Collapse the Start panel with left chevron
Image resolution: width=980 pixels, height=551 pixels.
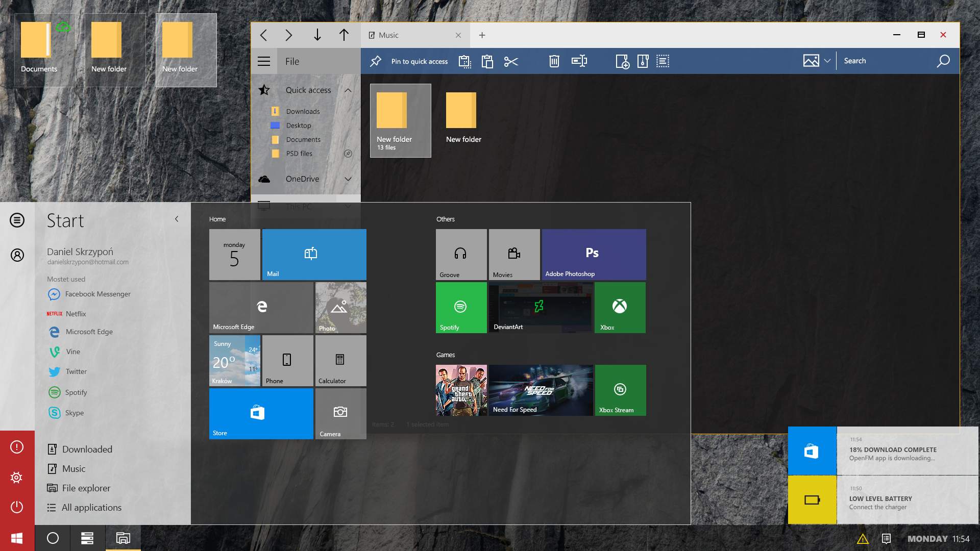point(177,219)
